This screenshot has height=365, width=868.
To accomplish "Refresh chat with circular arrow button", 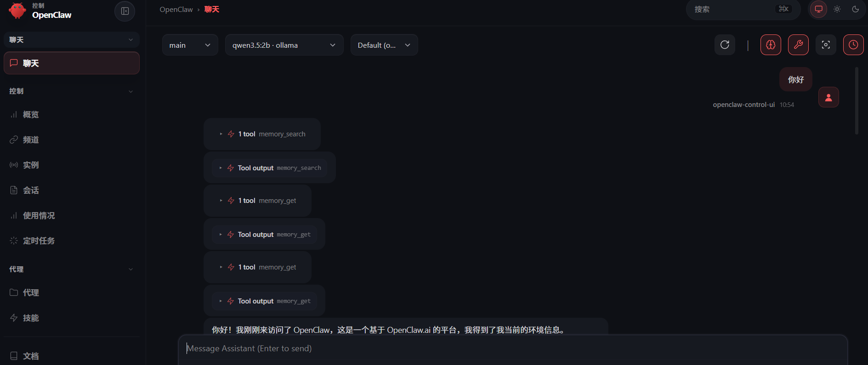I will pos(725,45).
